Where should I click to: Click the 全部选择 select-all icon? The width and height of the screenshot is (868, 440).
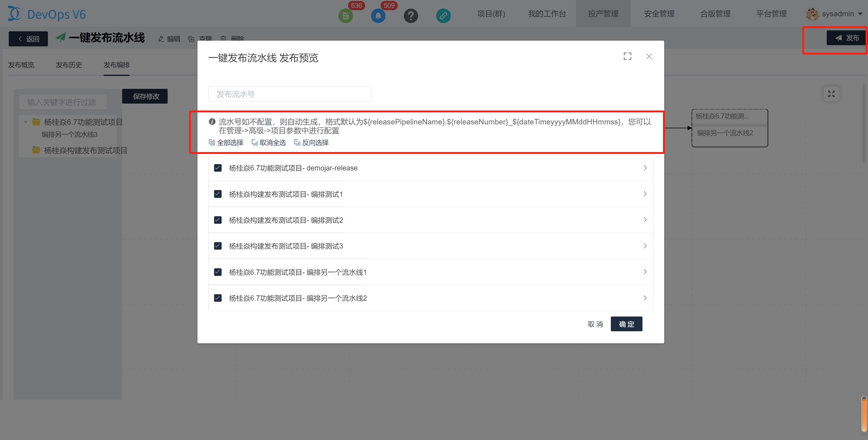tap(212, 142)
